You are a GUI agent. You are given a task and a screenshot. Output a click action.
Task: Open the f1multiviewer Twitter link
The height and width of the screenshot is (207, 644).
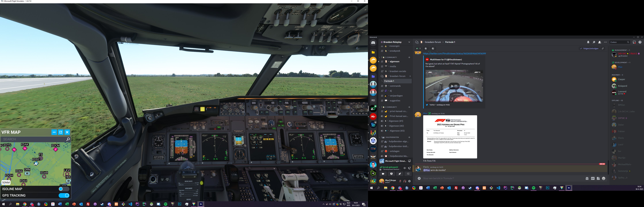pyautogui.click(x=454, y=53)
